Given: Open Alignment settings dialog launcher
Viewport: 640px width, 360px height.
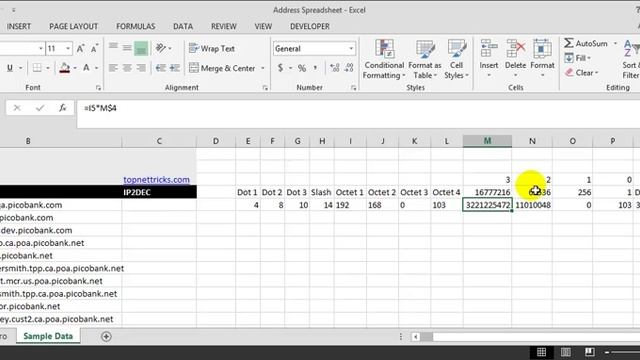Looking at the screenshot, I should tap(265, 88).
